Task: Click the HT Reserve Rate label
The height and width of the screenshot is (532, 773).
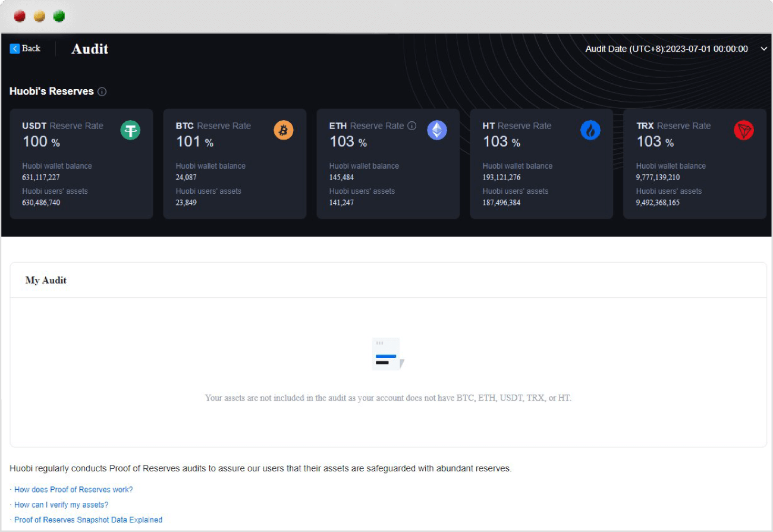Action: tap(517, 126)
